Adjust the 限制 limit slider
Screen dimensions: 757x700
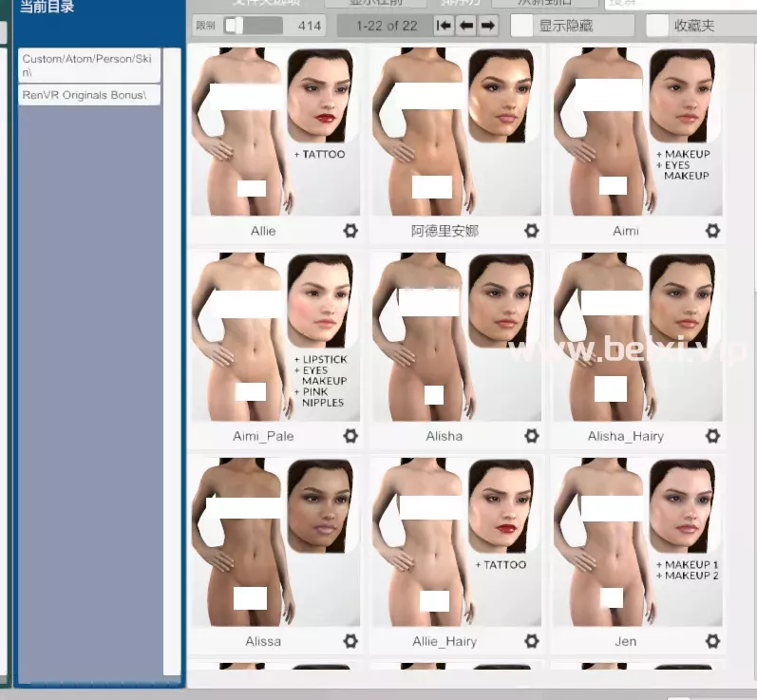[x=253, y=26]
